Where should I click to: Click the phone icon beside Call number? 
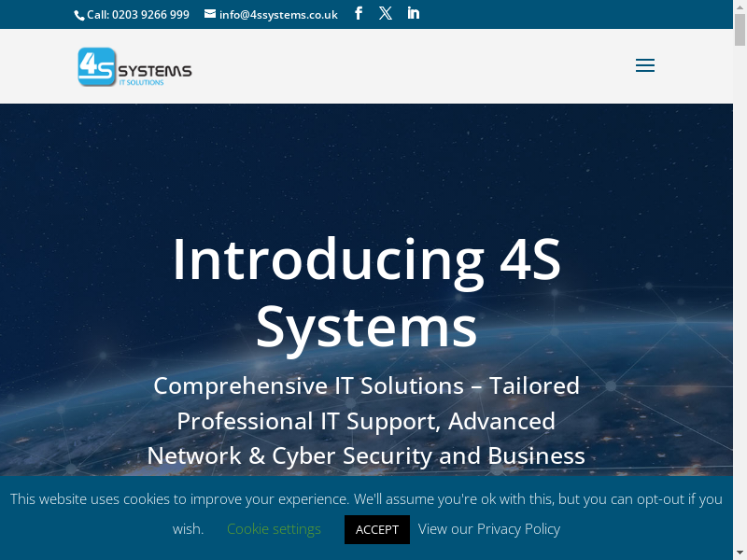coord(79,16)
